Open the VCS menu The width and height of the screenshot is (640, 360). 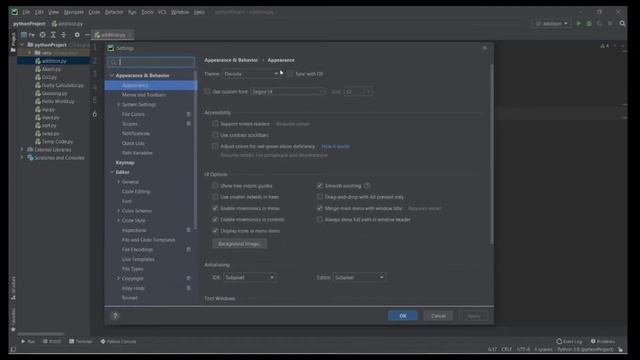click(x=162, y=12)
